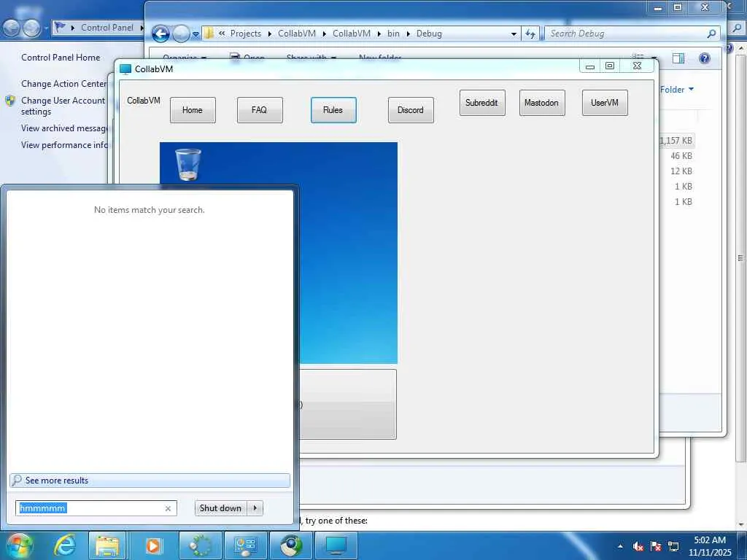Open the clock showing 5:02 AM

[x=710, y=546]
